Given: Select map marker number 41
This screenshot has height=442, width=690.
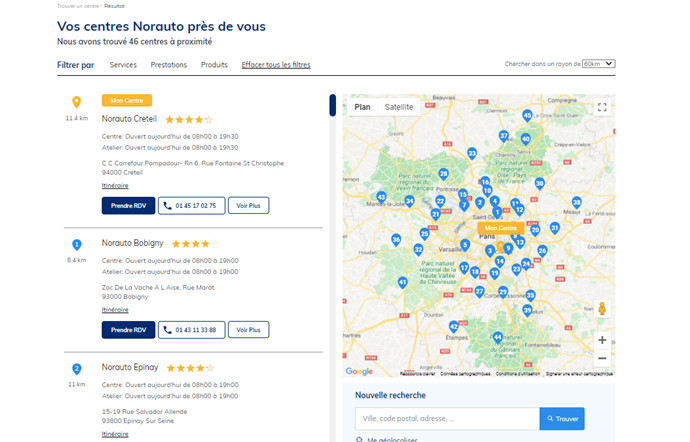Looking at the screenshot, I should coord(402,283).
